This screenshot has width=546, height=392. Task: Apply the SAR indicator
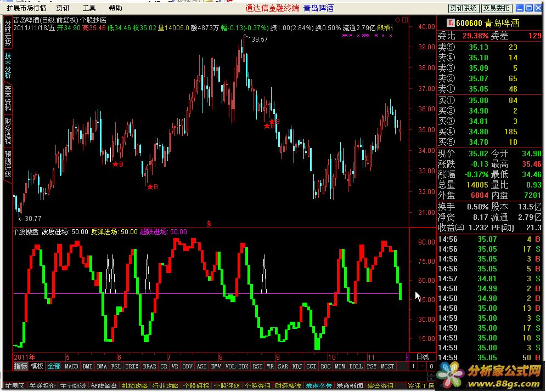coord(283,366)
